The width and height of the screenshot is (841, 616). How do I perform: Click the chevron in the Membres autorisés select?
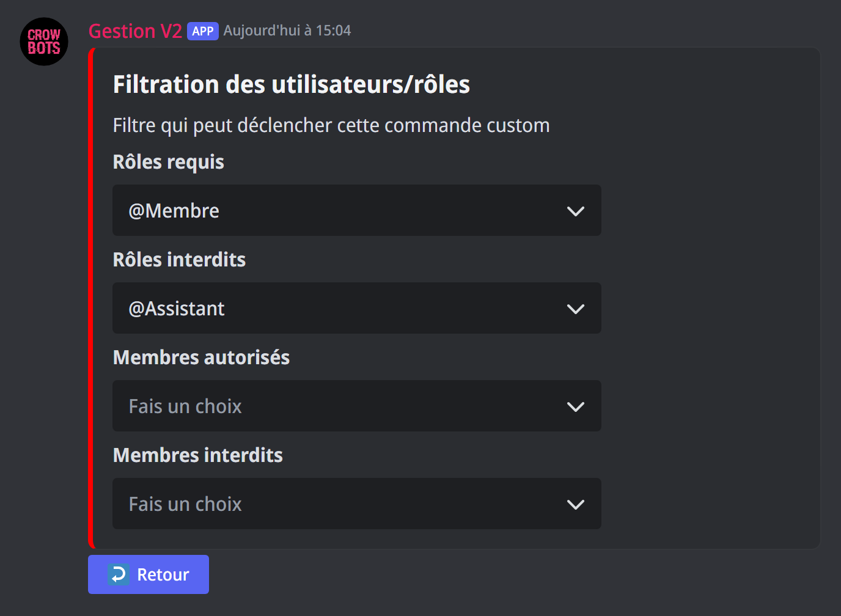(x=576, y=406)
